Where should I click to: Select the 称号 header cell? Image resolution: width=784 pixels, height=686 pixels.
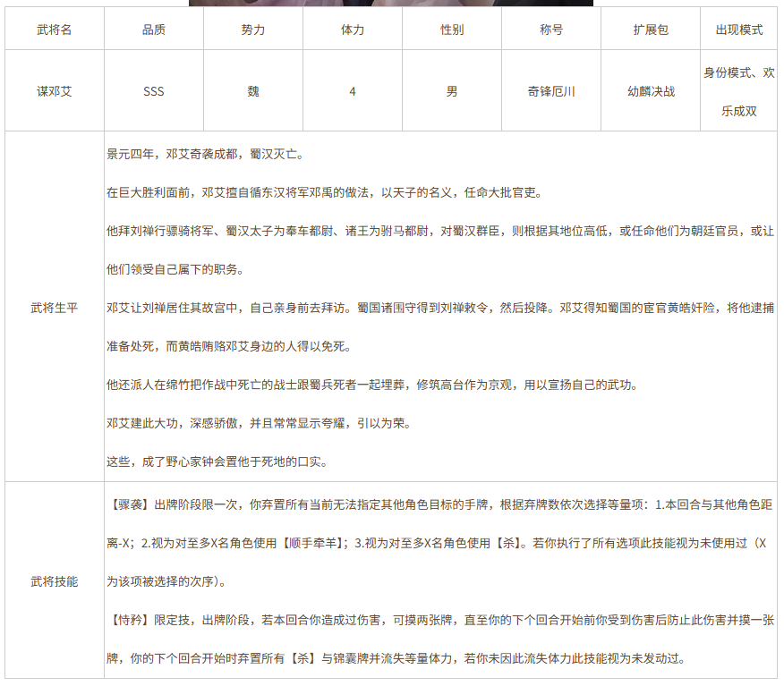coord(551,30)
